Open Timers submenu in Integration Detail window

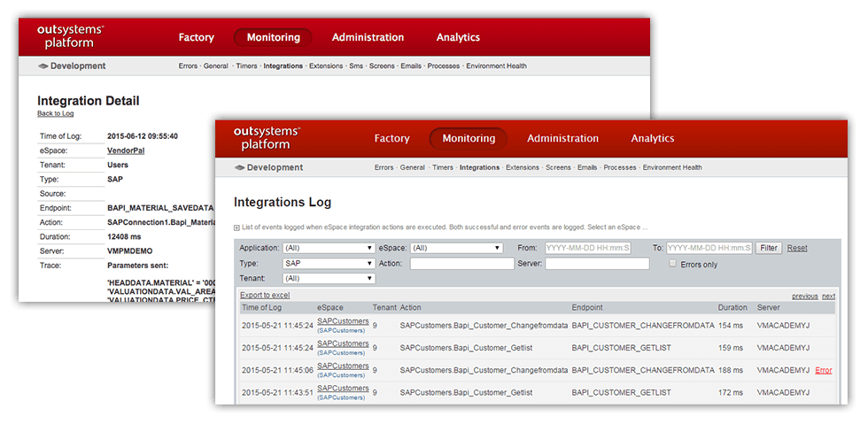246,66
